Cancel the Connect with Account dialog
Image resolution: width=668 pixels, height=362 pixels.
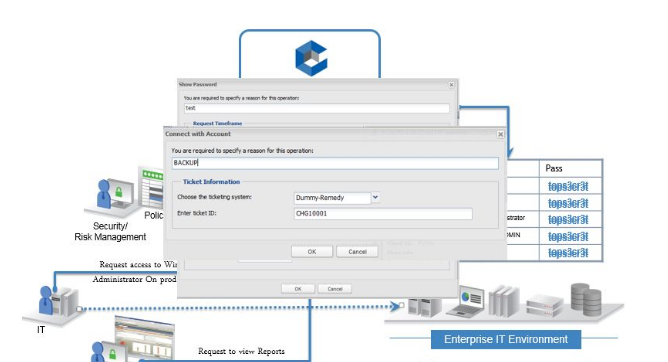tap(357, 252)
